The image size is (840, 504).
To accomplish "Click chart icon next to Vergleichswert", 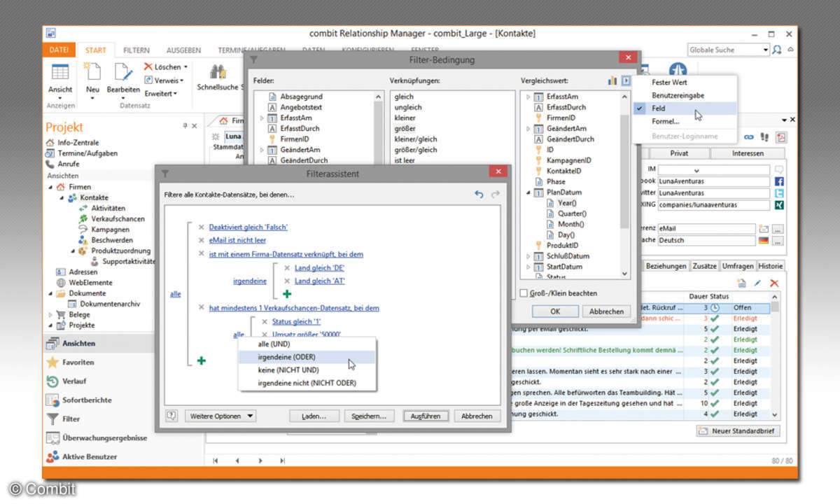I will tap(612, 81).
